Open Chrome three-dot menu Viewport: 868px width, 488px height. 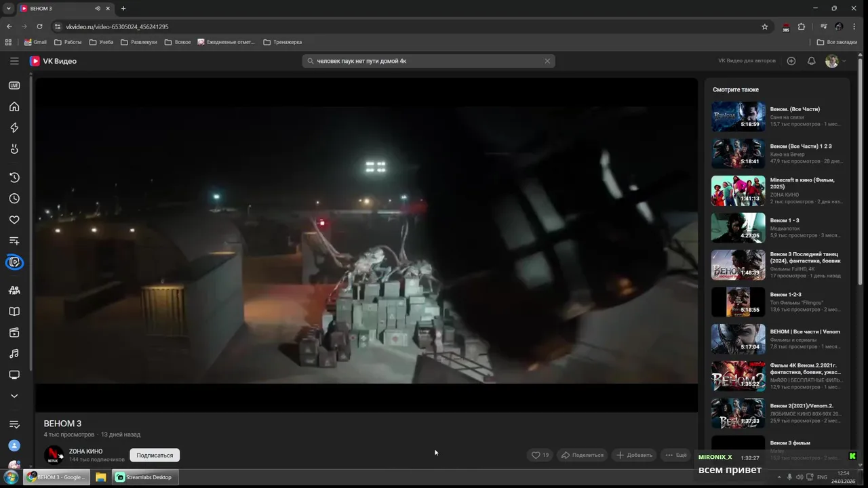(x=855, y=26)
